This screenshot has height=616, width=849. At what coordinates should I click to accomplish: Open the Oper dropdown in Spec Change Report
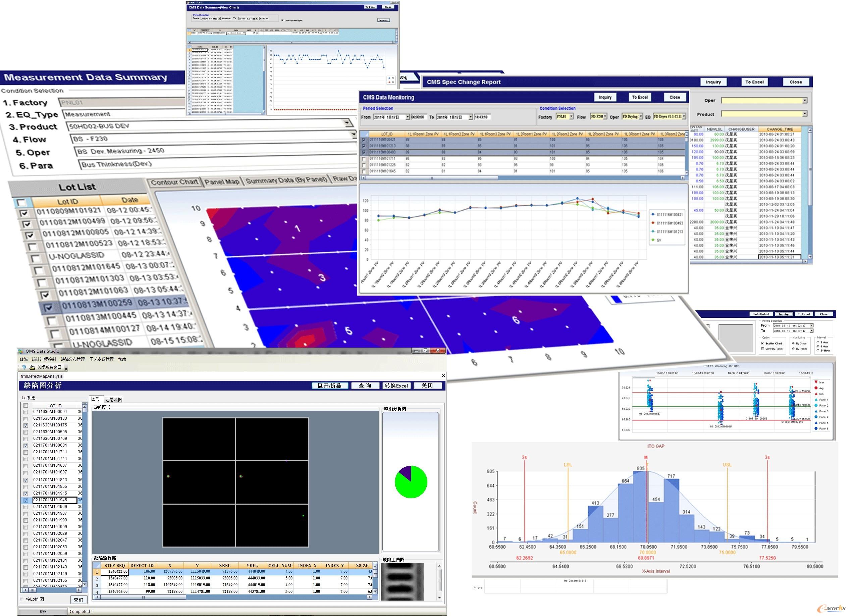click(804, 101)
